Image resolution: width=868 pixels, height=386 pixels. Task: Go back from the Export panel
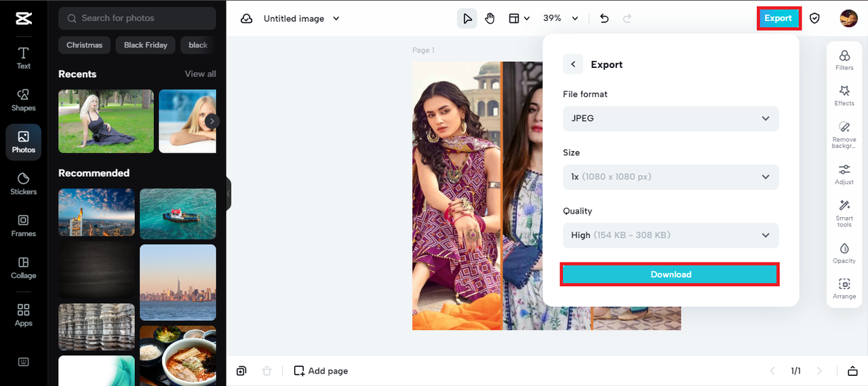[x=573, y=64]
